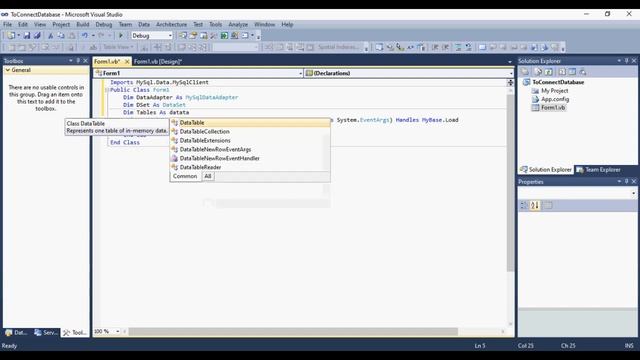Click View Designer icon in Solution Explorer
This screenshot has width=640, height=360.
572,72
